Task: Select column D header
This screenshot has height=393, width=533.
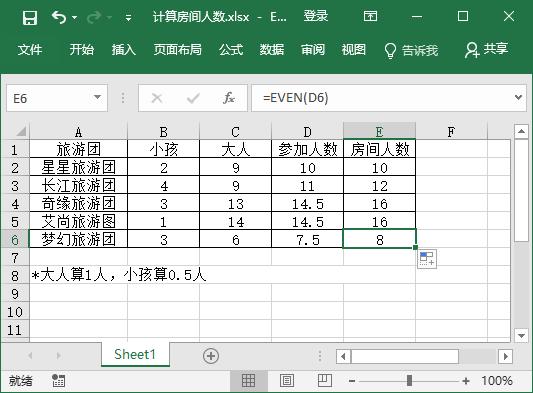Action: (x=307, y=132)
